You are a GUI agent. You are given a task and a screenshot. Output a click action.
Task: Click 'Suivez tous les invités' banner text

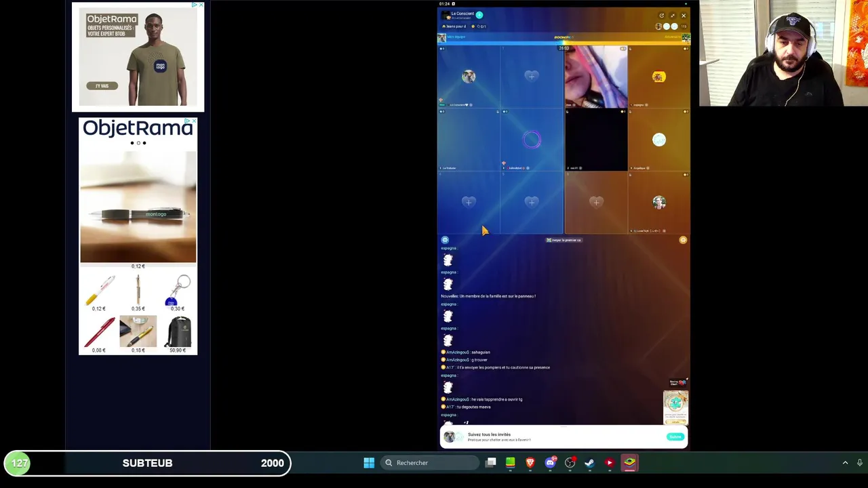pyautogui.click(x=489, y=434)
